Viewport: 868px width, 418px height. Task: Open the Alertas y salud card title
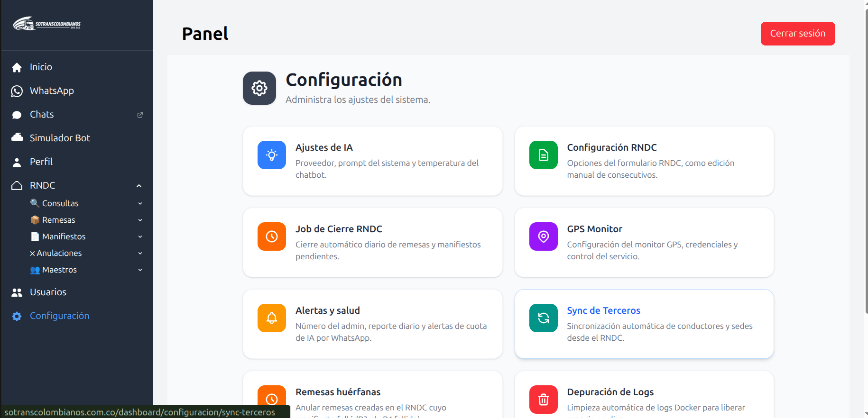(x=327, y=310)
